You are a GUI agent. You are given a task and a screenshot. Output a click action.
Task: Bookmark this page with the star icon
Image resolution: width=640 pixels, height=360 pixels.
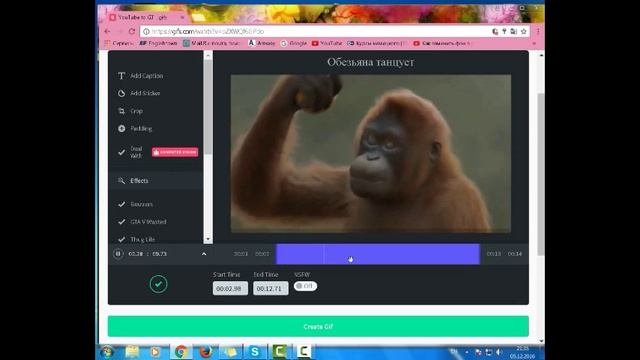[x=524, y=31]
